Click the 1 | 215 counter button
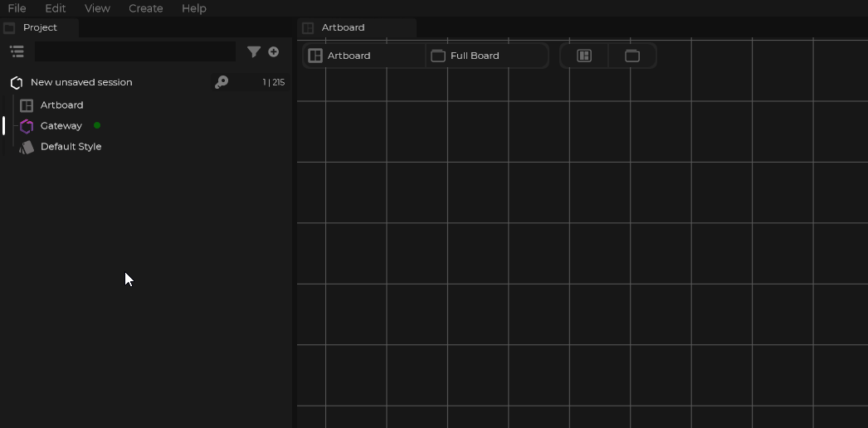The height and width of the screenshot is (428, 868). (x=273, y=82)
